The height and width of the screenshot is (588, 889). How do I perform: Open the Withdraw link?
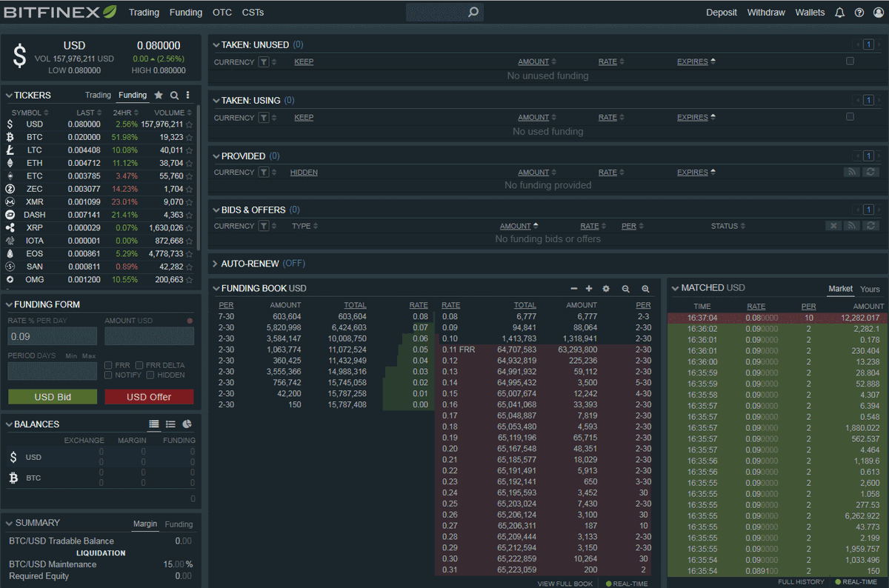pyautogui.click(x=766, y=13)
